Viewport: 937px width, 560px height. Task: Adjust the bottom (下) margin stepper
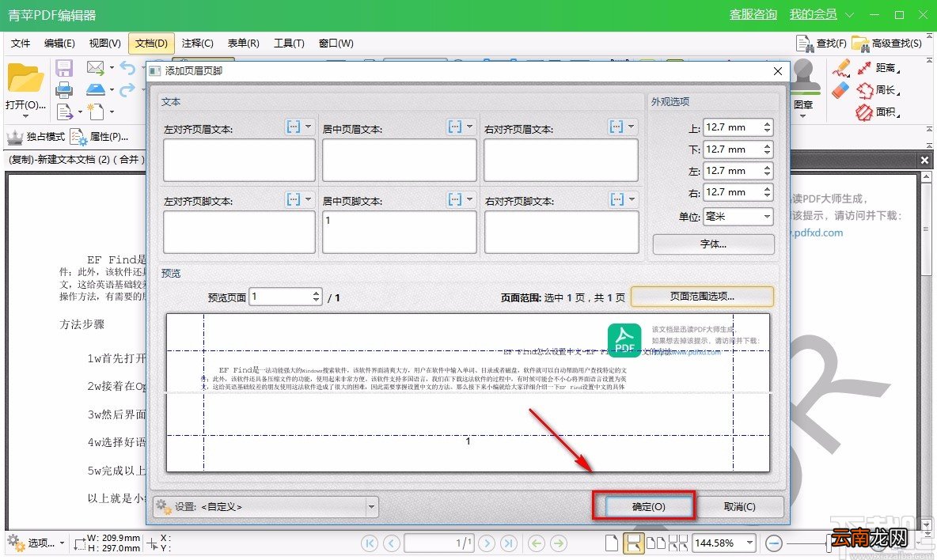pos(768,149)
